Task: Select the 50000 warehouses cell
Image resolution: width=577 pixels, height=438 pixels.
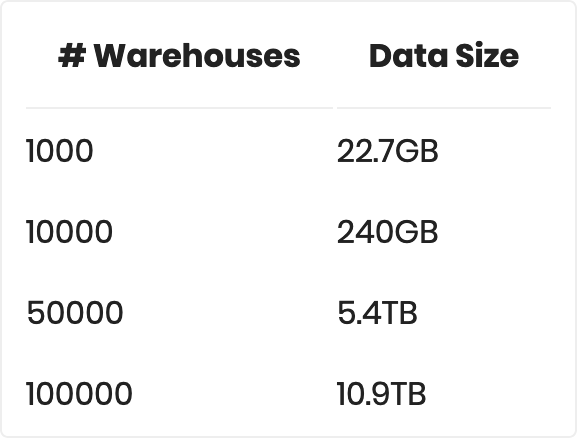Action: [75, 312]
